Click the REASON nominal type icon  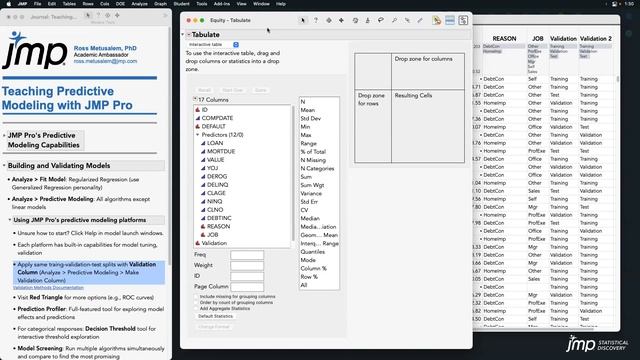203,227
